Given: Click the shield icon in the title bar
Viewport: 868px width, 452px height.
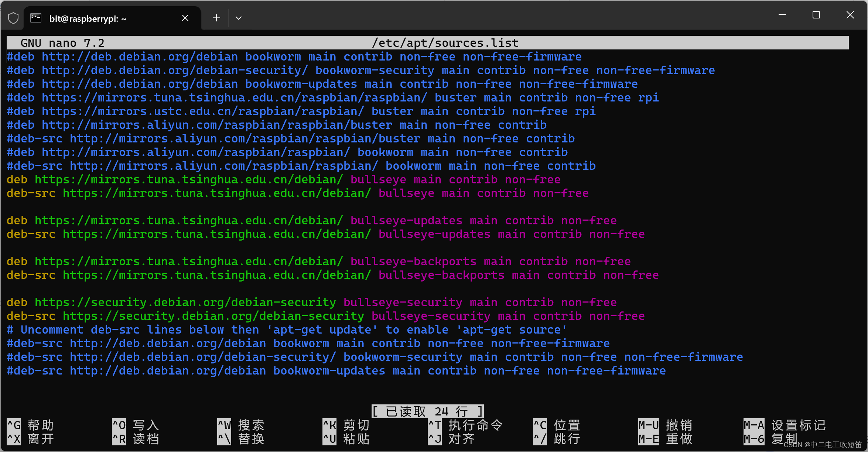Looking at the screenshot, I should (13, 18).
